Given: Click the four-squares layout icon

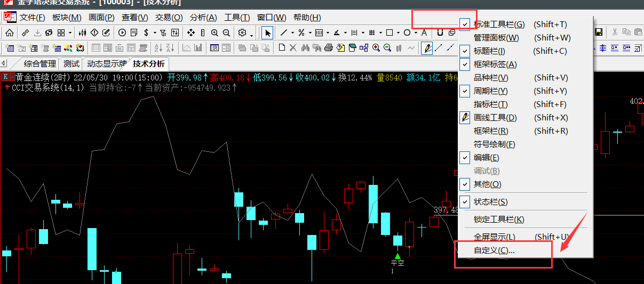Looking at the screenshot, I should click(x=61, y=33).
